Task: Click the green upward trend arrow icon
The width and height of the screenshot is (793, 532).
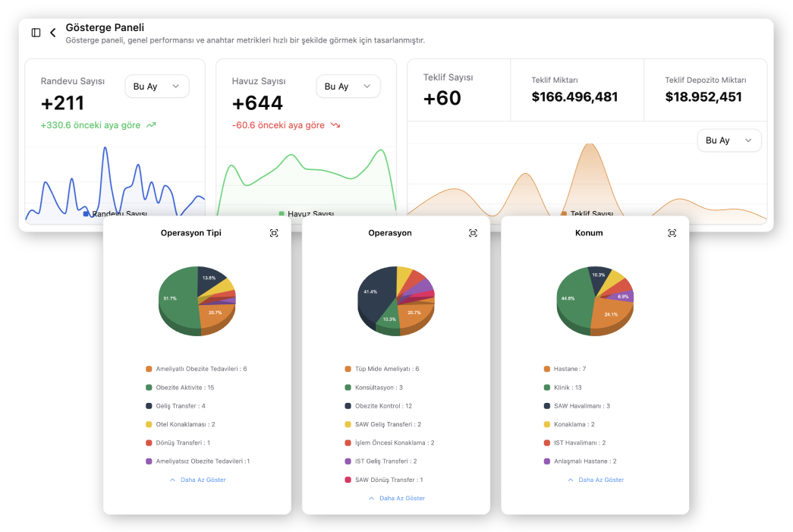Action: click(151, 125)
